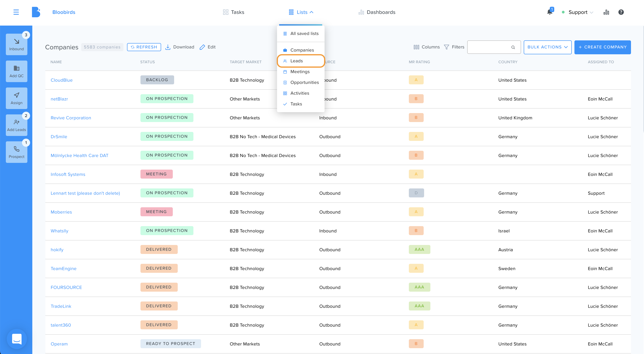Sort by the STATUS column header
Screen dimensions: 644x354
(x=147, y=62)
